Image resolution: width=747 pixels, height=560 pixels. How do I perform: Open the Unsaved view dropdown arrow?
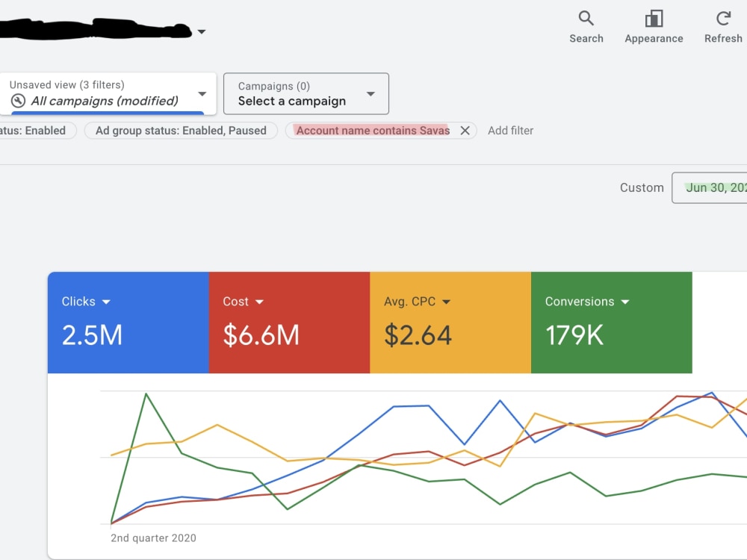[202, 94]
